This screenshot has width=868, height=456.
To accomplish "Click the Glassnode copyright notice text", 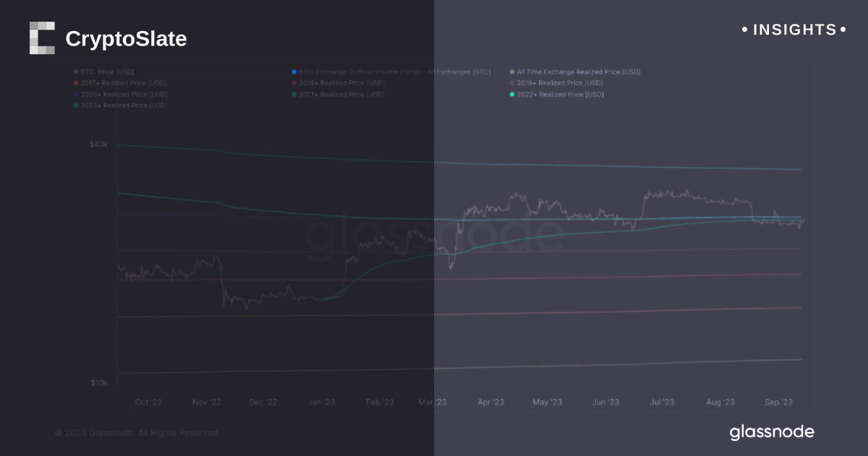I will [x=137, y=433].
